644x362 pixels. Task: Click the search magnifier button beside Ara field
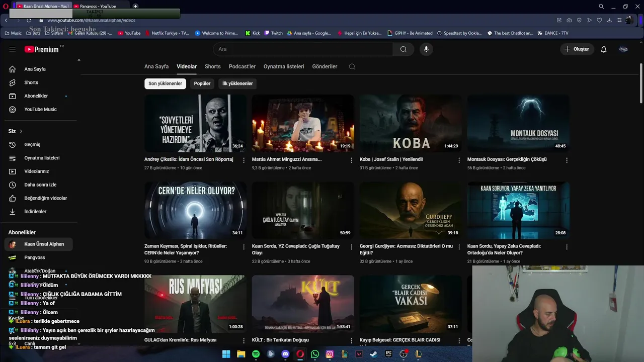pos(404,49)
